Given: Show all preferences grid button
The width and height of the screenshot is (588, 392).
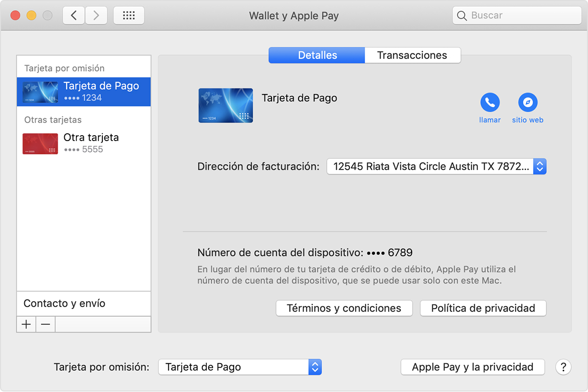Looking at the screenshot, I should click(129, 16).
